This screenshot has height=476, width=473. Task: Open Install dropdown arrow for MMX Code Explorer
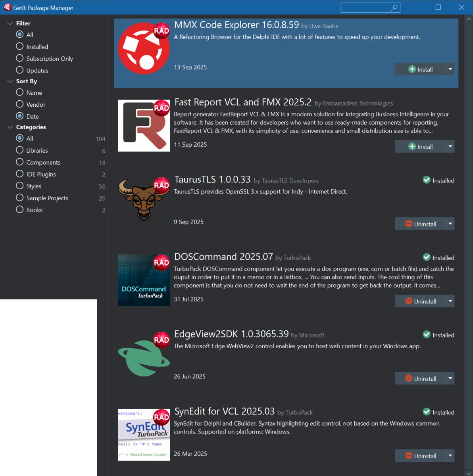pyautogui.click(x=450, y=69)
